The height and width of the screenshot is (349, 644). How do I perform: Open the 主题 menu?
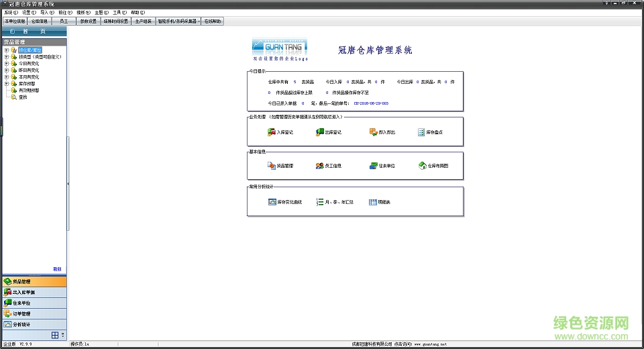[x=101, y=12]
